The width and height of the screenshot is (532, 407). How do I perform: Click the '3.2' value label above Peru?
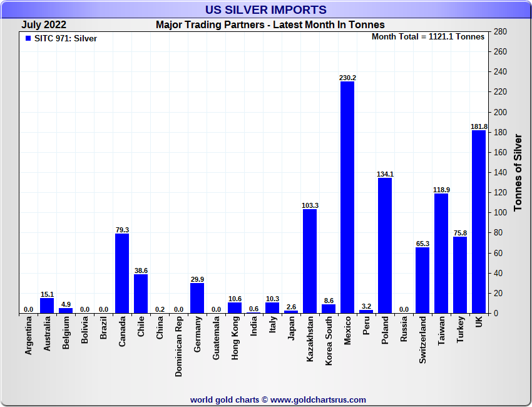366,306
